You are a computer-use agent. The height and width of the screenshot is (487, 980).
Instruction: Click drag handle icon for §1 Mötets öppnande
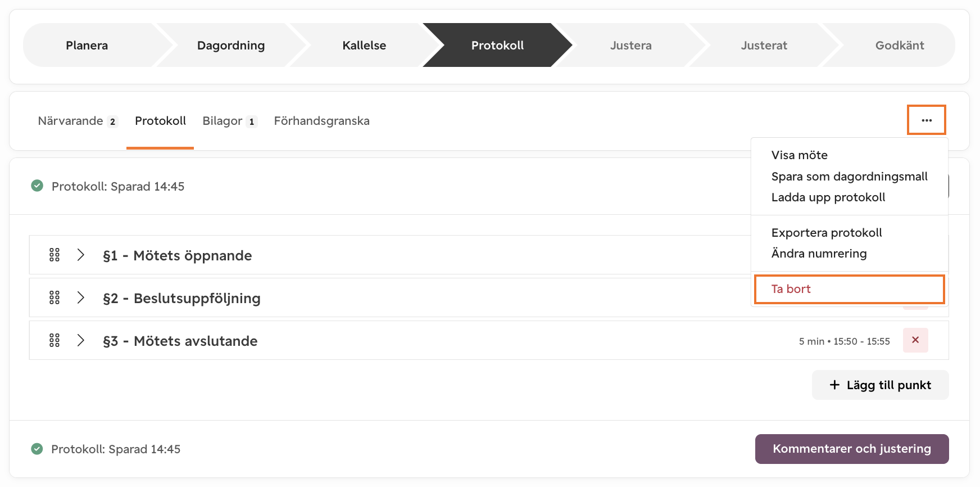55,255
